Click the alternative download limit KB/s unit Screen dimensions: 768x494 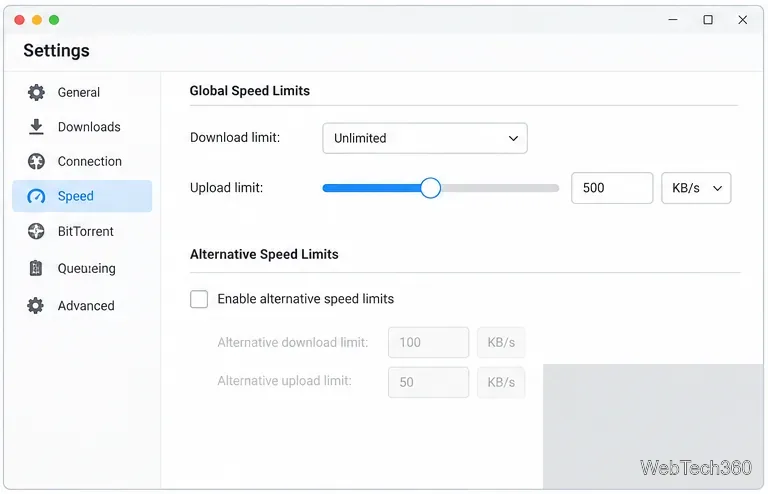[501, 342]
